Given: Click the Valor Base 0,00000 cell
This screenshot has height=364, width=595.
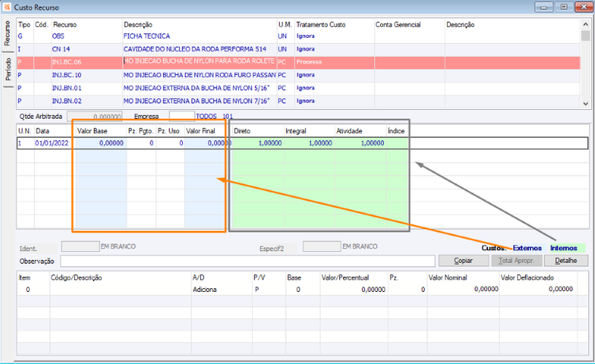Looking at the screenshot, I should click(101, 143).
